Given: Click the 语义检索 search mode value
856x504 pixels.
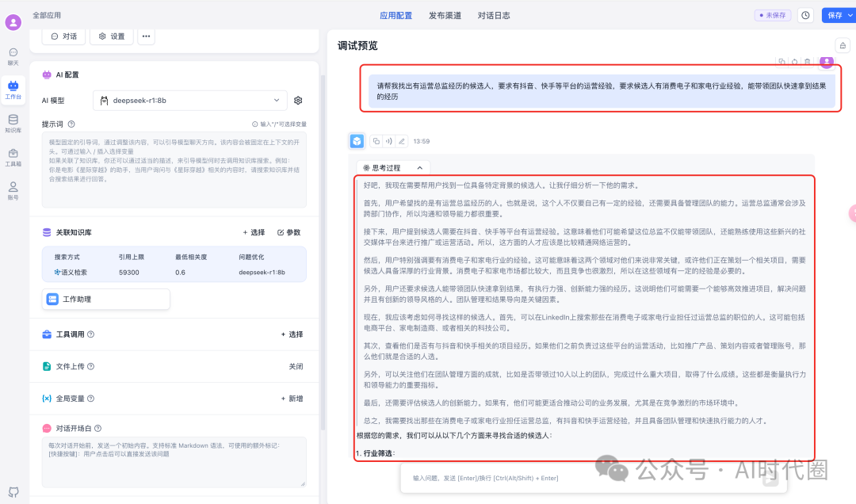Looking at the screenshot, I should (71, 272).
